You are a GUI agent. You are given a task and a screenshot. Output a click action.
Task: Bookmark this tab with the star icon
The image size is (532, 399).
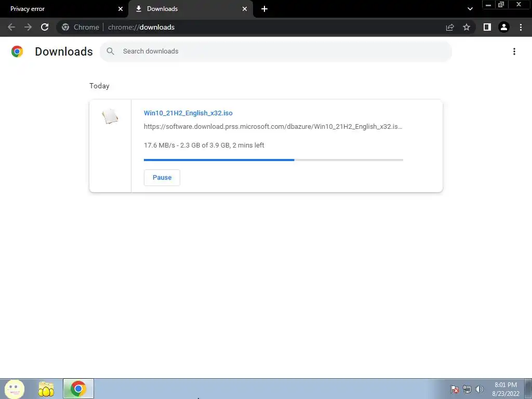click(467, 27)
